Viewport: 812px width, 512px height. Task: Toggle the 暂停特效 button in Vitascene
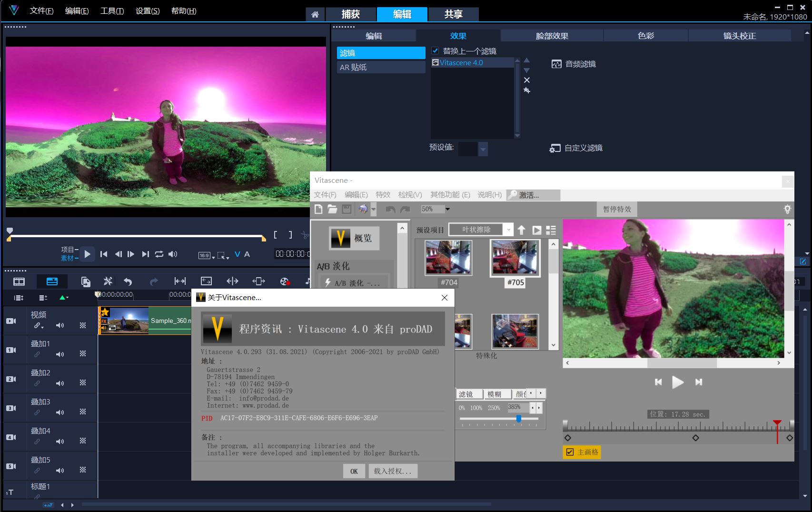[617, 209]
